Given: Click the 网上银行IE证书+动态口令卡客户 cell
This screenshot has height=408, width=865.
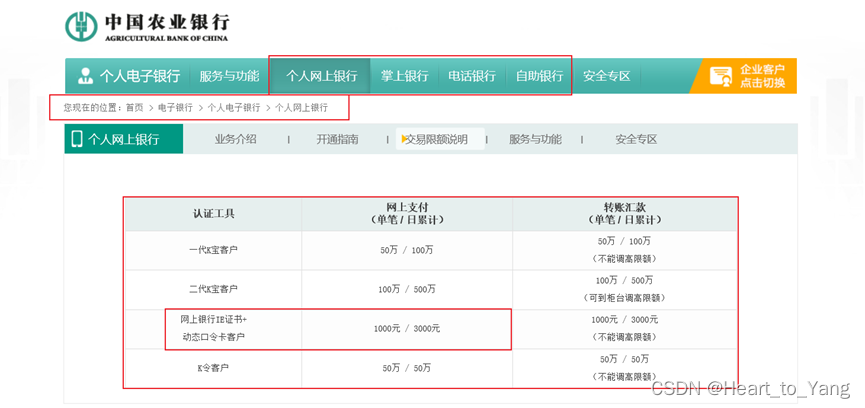Looking at the screenshot, I should point(213,328).
